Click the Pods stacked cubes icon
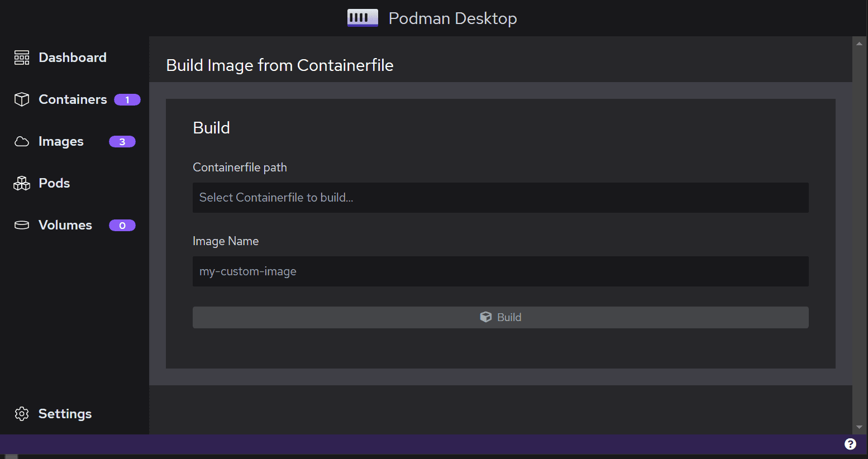 tap(22, 183)
